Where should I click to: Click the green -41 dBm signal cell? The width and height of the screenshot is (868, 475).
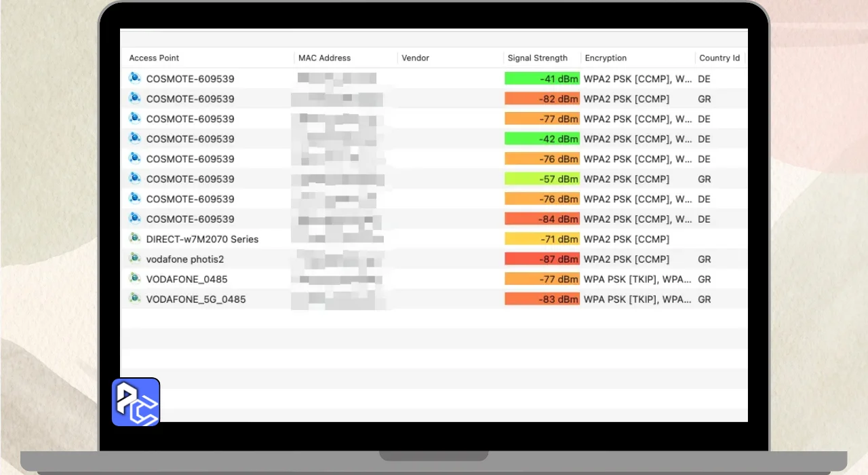[542, 79]
